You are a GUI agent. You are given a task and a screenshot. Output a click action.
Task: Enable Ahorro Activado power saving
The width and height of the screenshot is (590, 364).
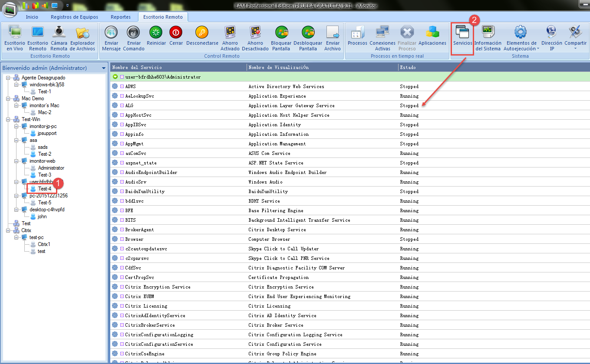pos(230,37)
